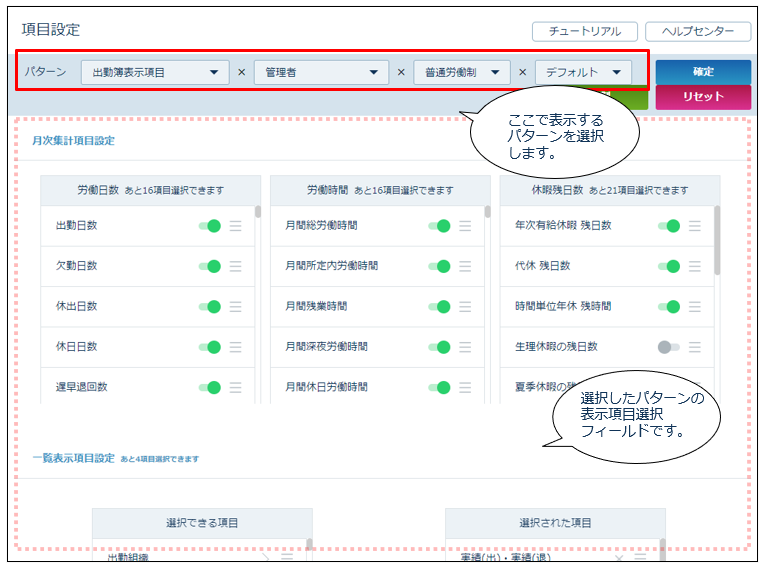766x569 pixels.
Task: Open the ヘルプセンター
Action: tap(698, 32)
